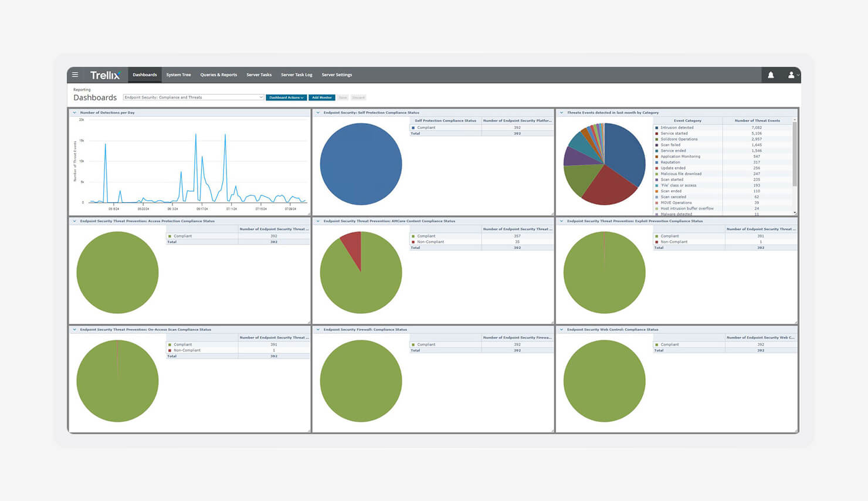
Task: Click the Number of Threat Events column header
Action: (x=757, y=120)
